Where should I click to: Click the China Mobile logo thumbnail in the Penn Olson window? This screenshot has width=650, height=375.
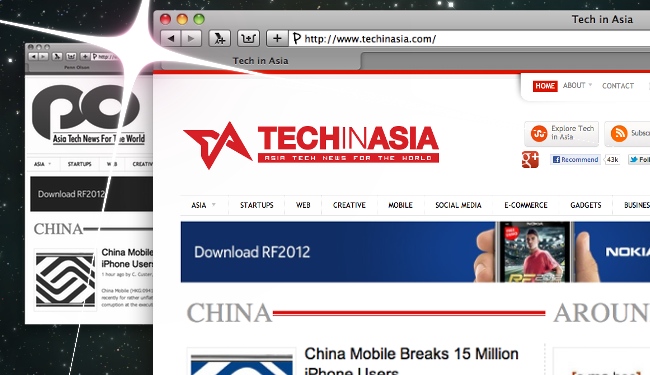65,280
